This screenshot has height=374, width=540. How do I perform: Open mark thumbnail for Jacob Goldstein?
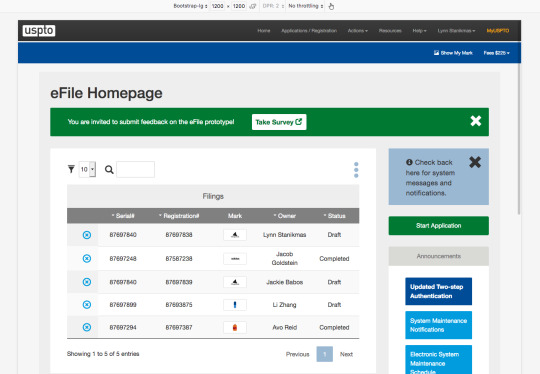click(x=235, y=259)
